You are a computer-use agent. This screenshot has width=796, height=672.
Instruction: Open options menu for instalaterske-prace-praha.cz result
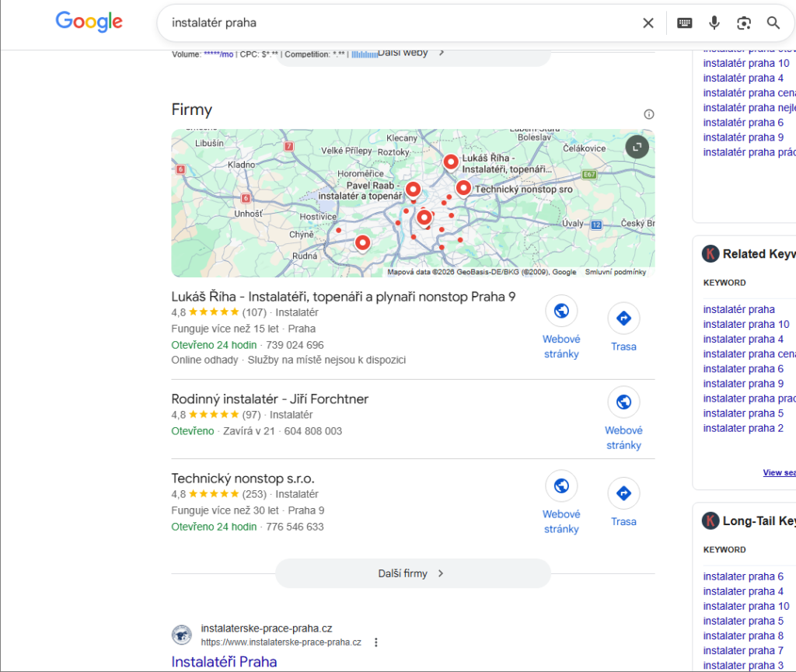click(x=376, y=642)
